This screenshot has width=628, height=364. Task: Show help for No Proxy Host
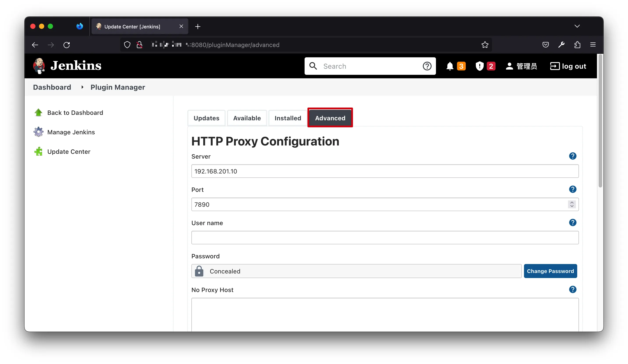(572, 290)
